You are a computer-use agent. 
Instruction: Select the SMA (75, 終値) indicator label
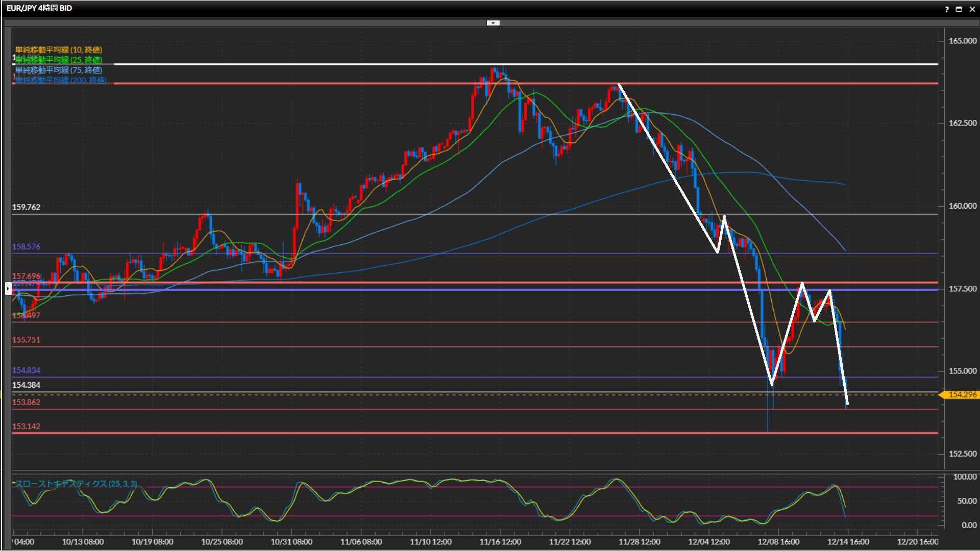coord(59,70)
